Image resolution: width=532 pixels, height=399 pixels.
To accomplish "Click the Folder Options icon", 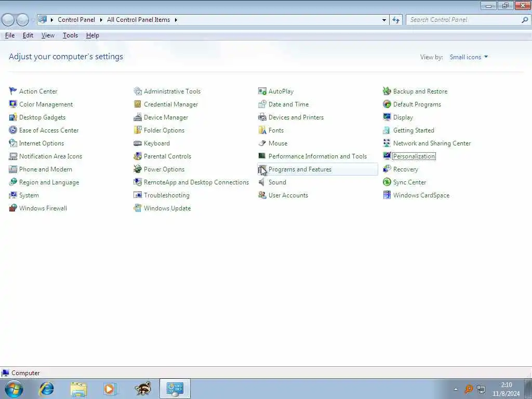I will (137, 130).
